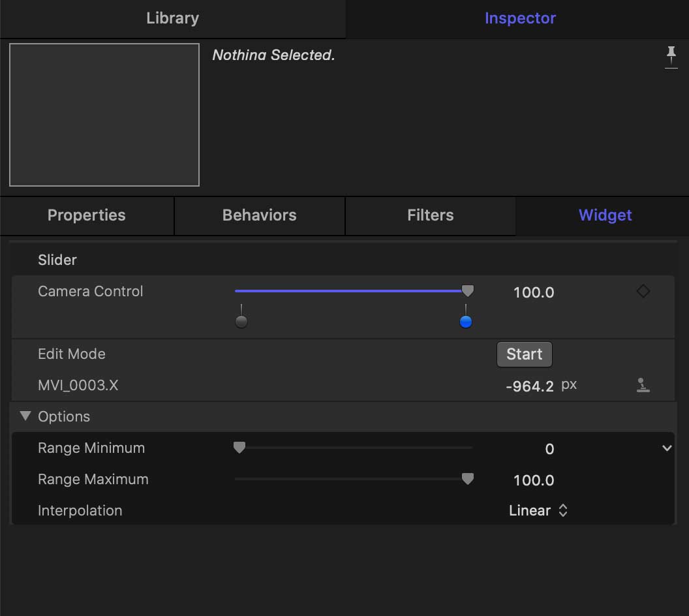Open the Interpolation Linear dropdown
This screenshot has width=689, height=616.
pyautogui.click(x=538, y=510)
